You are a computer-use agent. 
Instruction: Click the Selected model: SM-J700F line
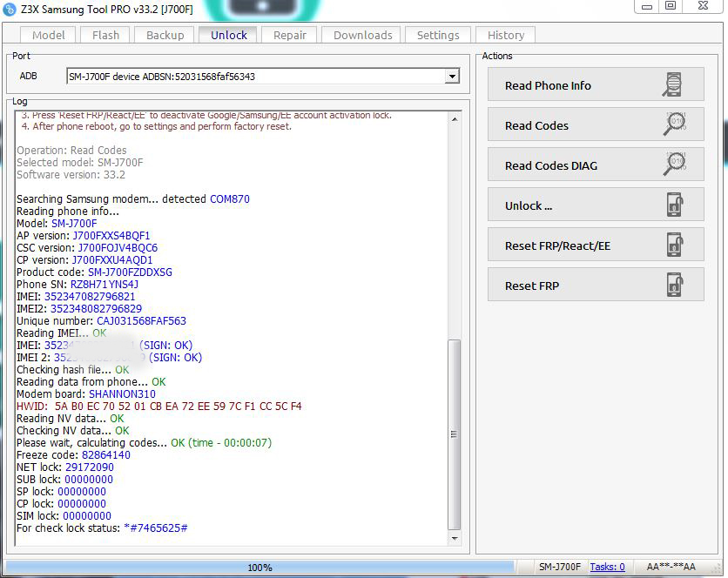tap(80, 163)
